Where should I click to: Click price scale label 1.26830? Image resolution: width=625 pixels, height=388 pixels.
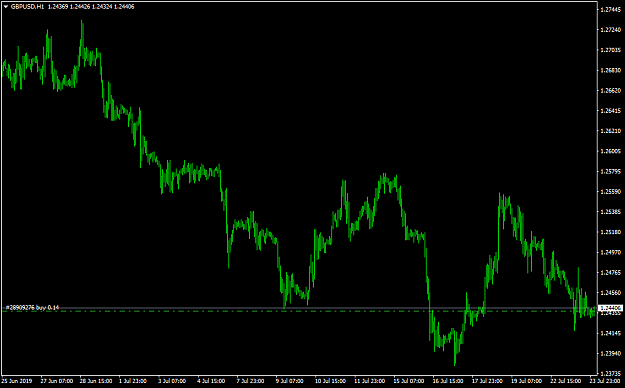(x=611, y=71)
